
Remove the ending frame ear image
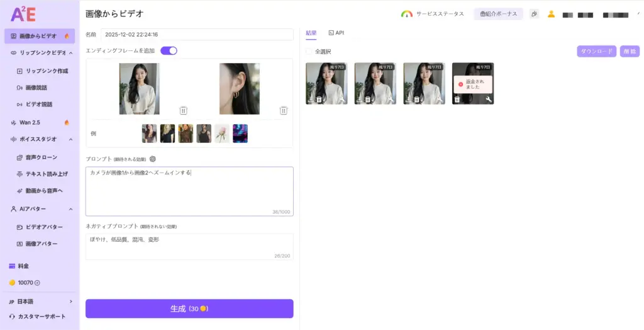(283, 110)
